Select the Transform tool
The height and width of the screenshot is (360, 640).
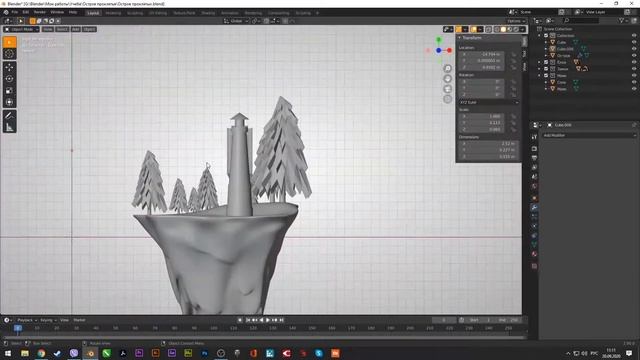[9, 102]
